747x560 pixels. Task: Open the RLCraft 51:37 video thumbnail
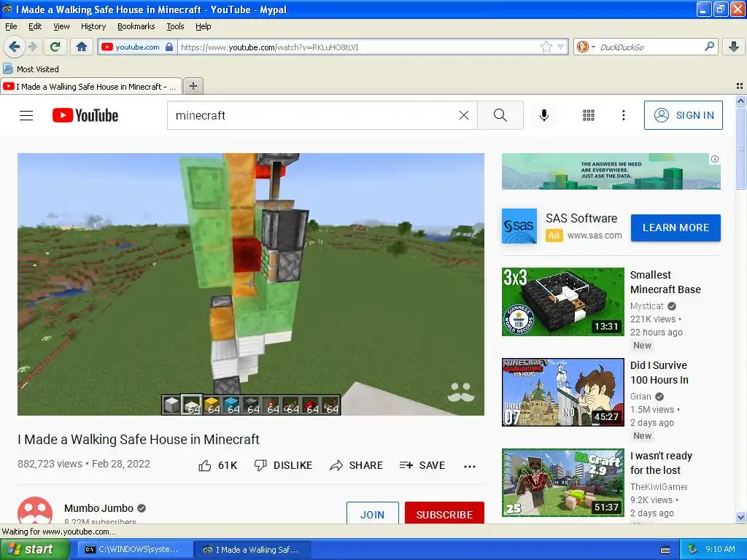[562, 483]
